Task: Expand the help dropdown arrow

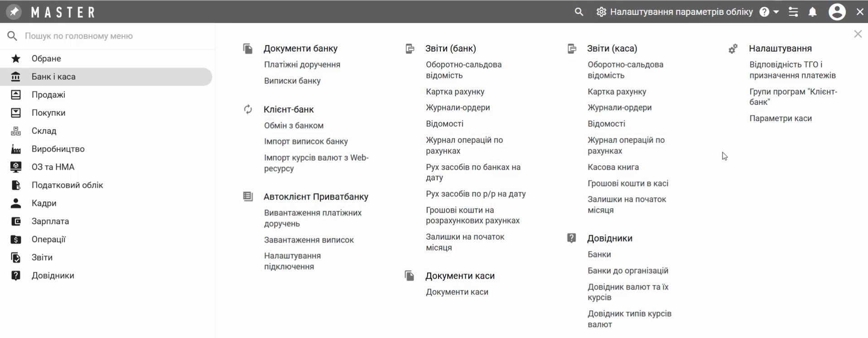Action: 776,12
